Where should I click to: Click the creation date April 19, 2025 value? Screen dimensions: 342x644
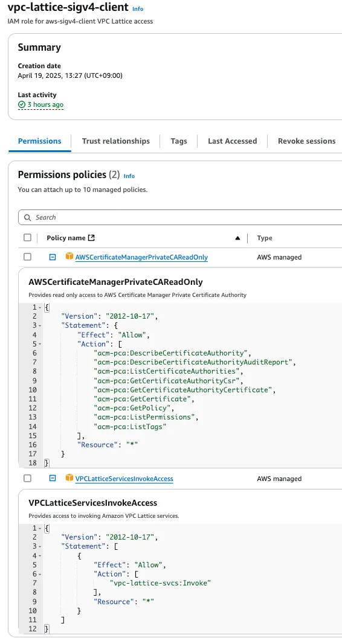point(70,75)
